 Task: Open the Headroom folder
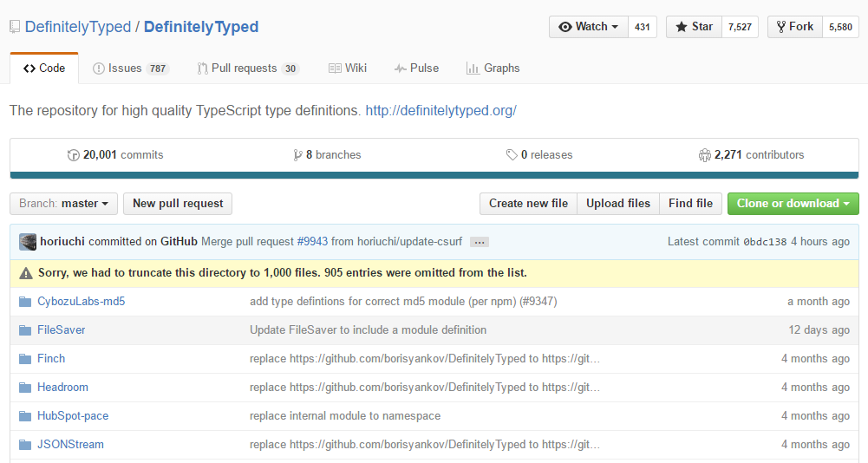click(62, 387)
